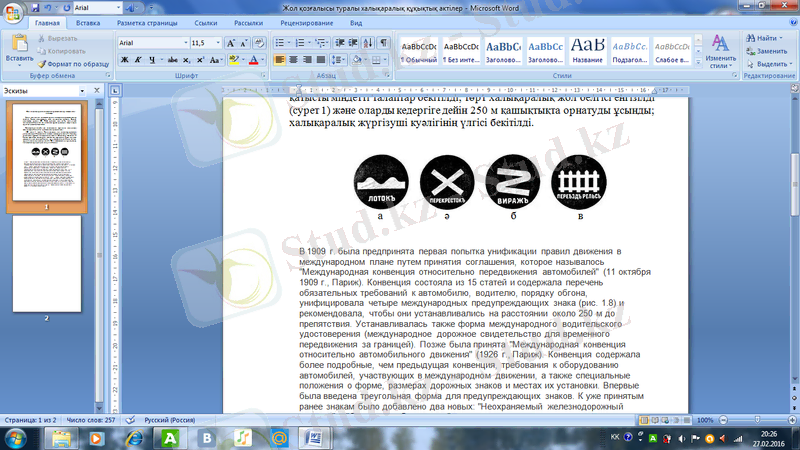Sort text button
This screenshot has height=450, width=800.
368,43
